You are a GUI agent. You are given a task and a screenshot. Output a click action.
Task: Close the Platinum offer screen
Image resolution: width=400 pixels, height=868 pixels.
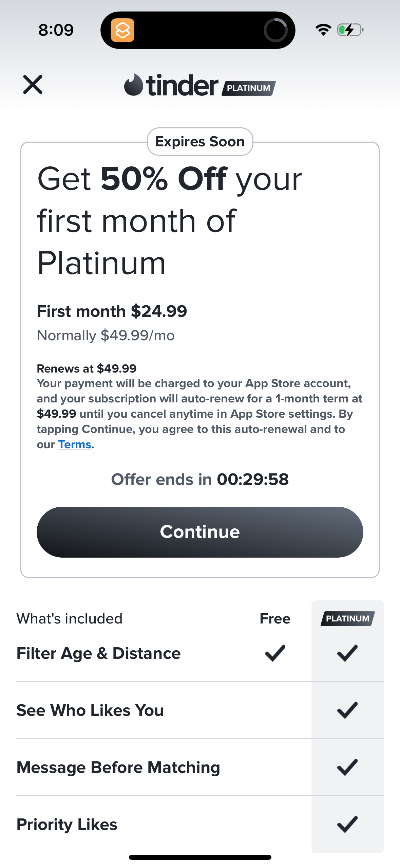(33, 85)
